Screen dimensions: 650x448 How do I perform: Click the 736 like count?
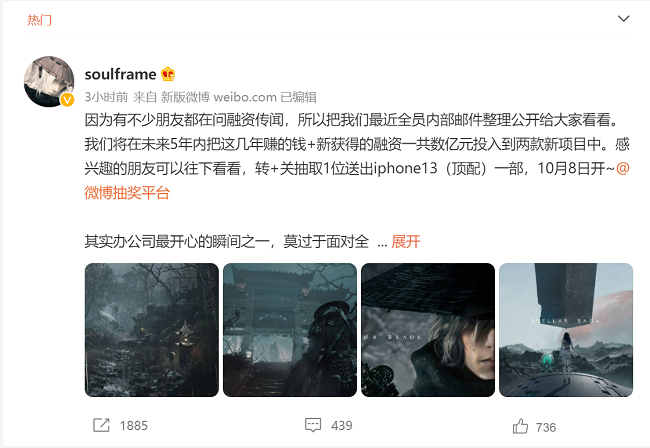click(x=546, y=427)
